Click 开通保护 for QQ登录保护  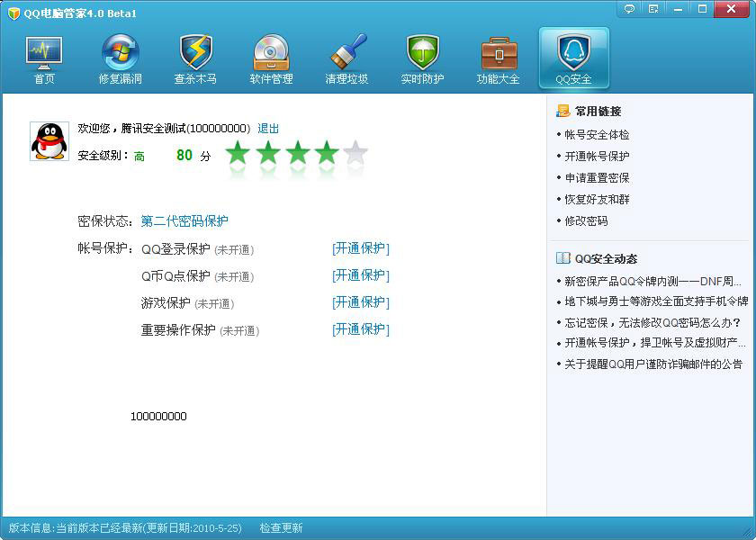click(361, 248)
